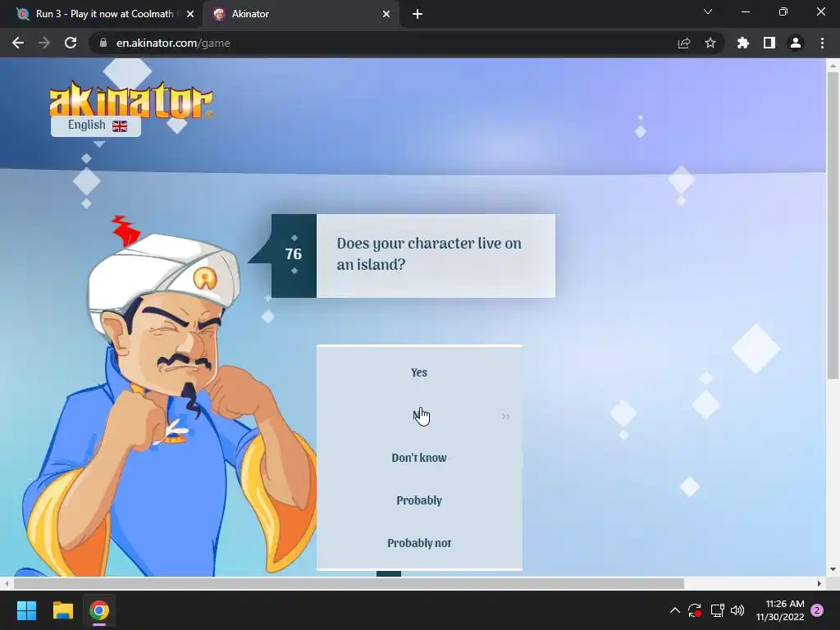This screenshot has width=840, height=630.
Task: Open tab search chevron
Action: coord(708,11)
